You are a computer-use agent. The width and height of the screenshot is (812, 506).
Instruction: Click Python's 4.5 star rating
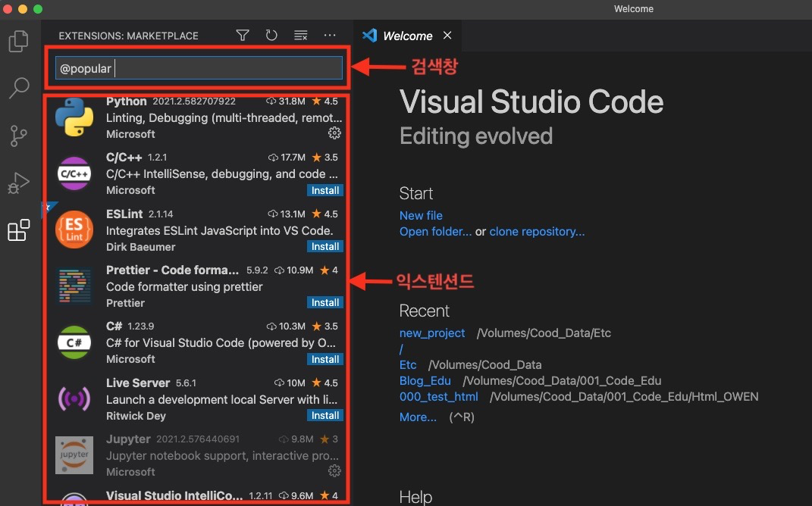click(324, 101)
